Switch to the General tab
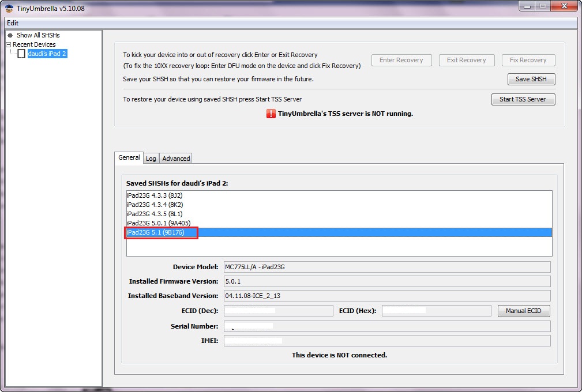The height and width of the screenshot is (392, 582). [x=129, y=157]
